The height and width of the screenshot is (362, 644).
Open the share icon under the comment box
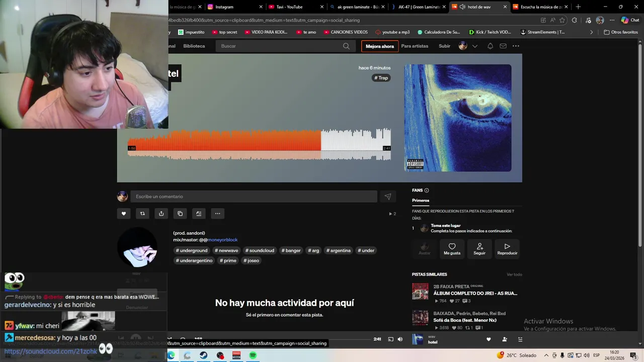(x=161, y=214)
